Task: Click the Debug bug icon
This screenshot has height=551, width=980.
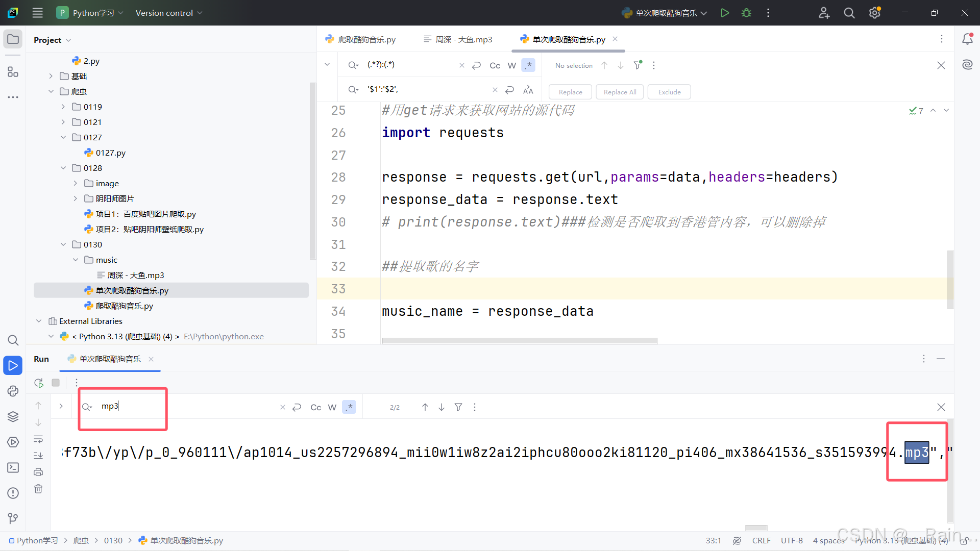Action: 746,13
